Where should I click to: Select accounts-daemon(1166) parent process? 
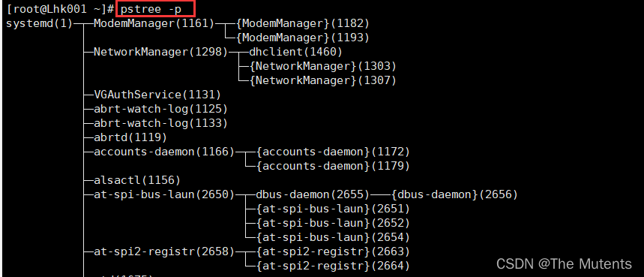[164, 152]
